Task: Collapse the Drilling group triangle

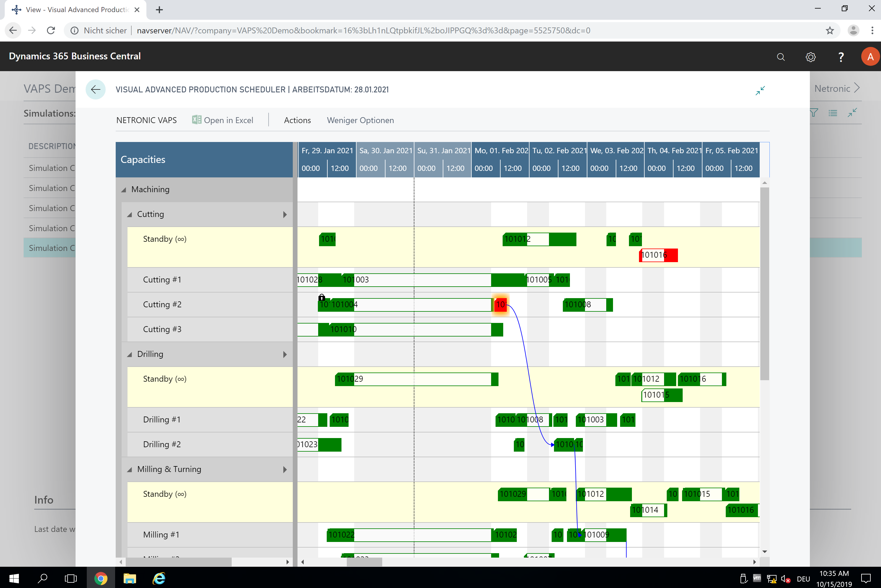Action: pos(130,355)
